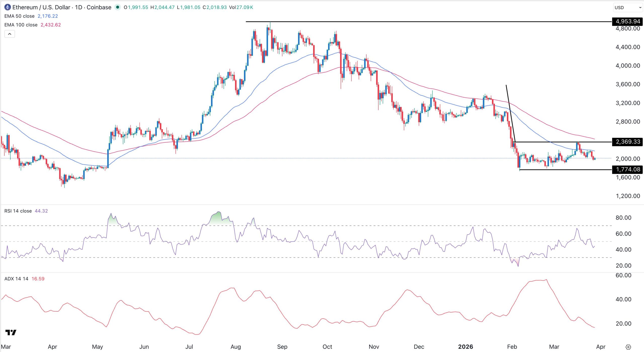Click the EMA 100 value 2,432.62
The width and height of the screenshot is (644, 352).
pyautogui.click(x=51, y=25)
